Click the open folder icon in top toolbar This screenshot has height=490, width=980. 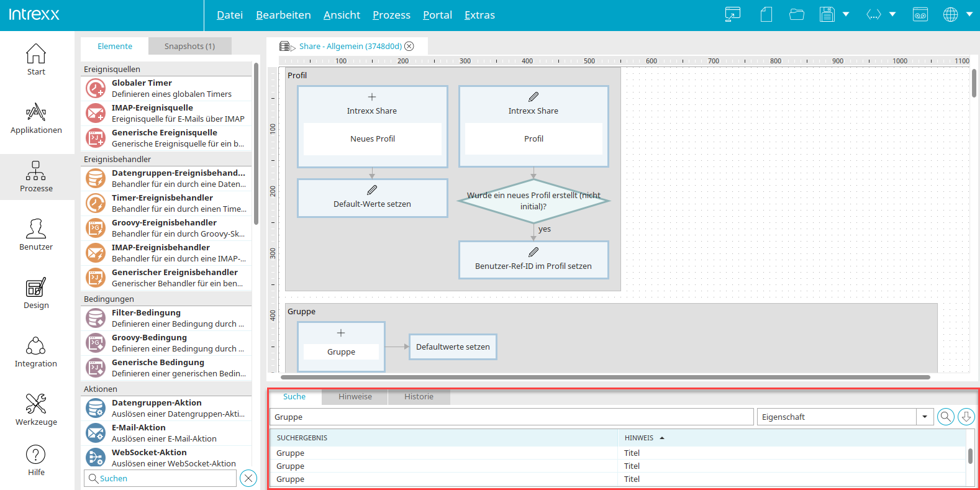click(x=797, y=14)
